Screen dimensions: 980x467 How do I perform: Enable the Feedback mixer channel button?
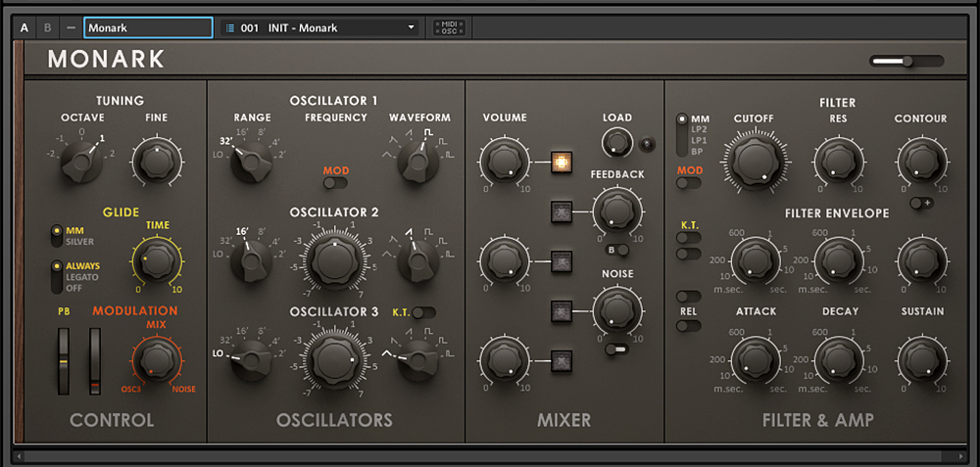click(x=562, y=212)
